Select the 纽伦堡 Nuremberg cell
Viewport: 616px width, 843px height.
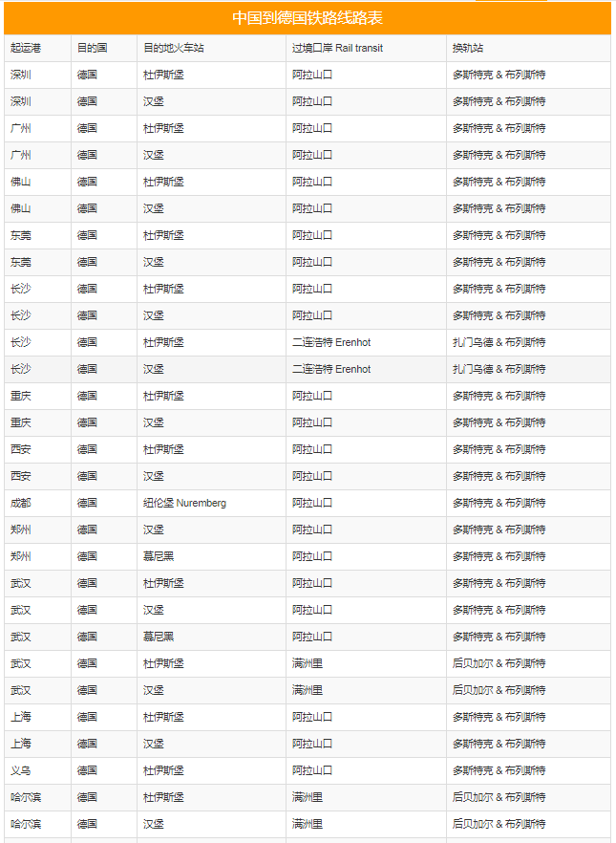tap(185, 503)
